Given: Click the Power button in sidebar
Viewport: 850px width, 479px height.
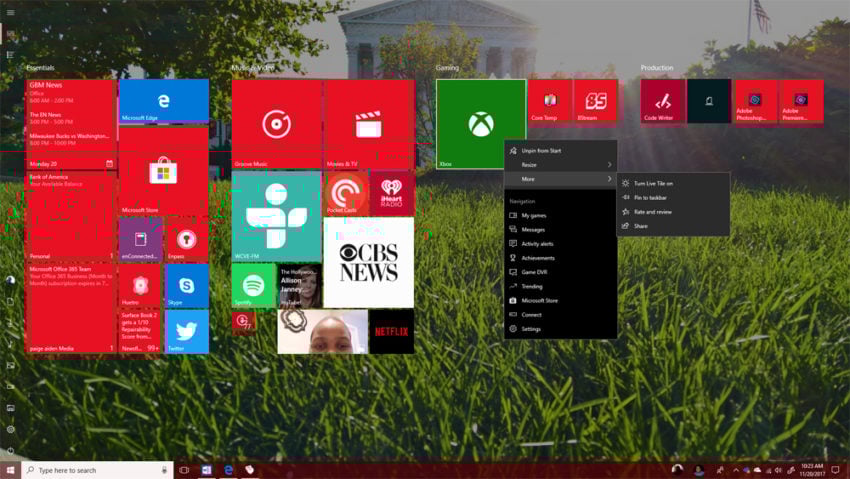Looking at the screenshot, I should pyautogui.click(x=10, y=451).
